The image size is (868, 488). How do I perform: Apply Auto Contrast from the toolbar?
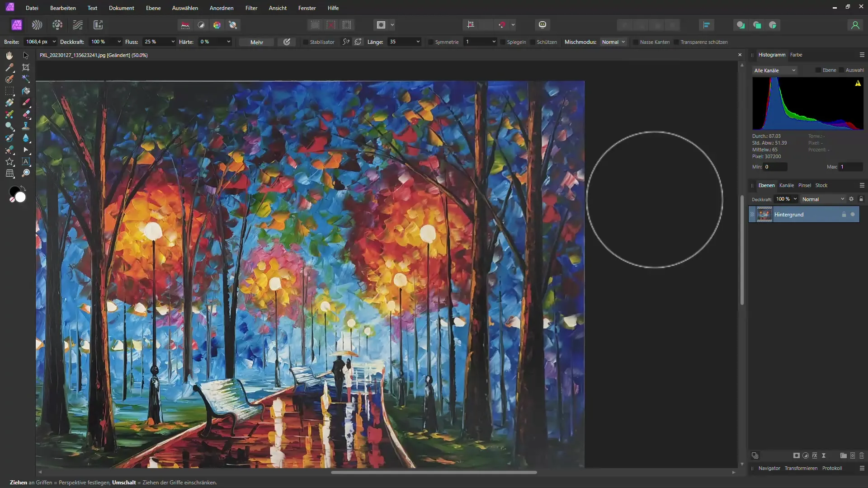point(201,25)
